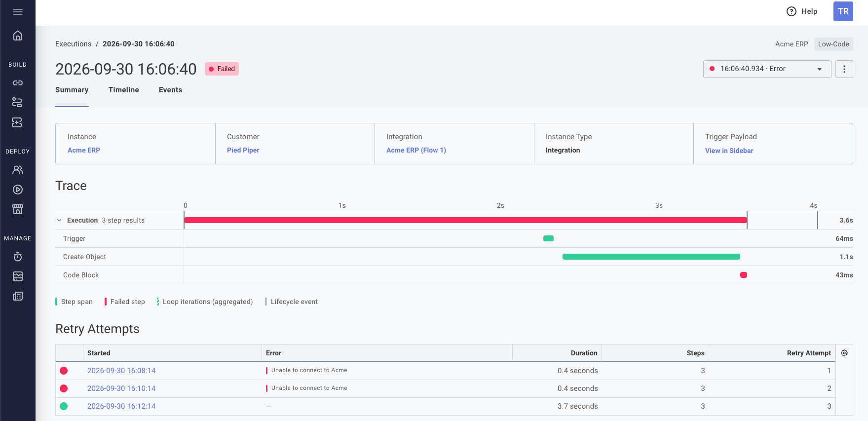The width and height of the screenshot is (868, 421).
Task: Select the Create Object row label
Action: 84,257
